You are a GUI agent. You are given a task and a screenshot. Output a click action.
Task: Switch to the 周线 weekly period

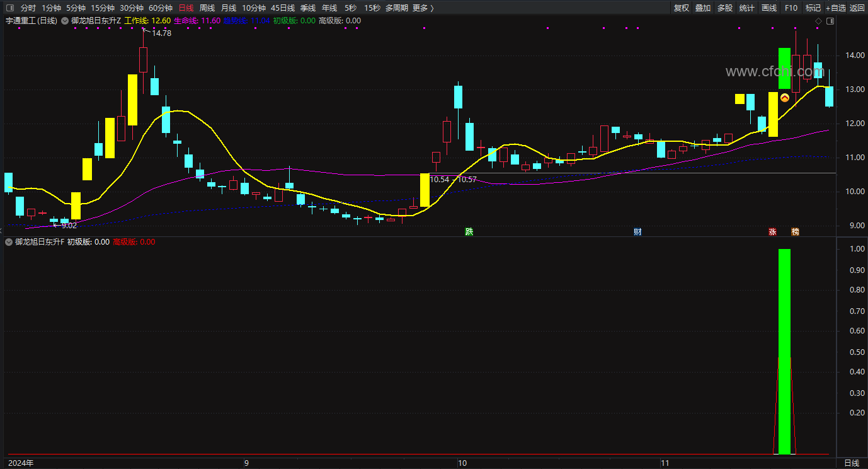[x=207, y=8]
